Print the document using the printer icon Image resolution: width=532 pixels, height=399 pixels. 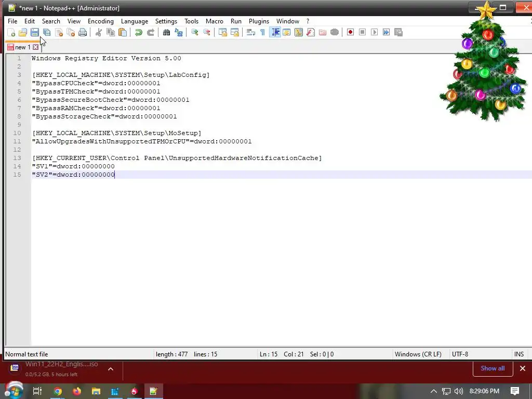click(x=83, y=32)
